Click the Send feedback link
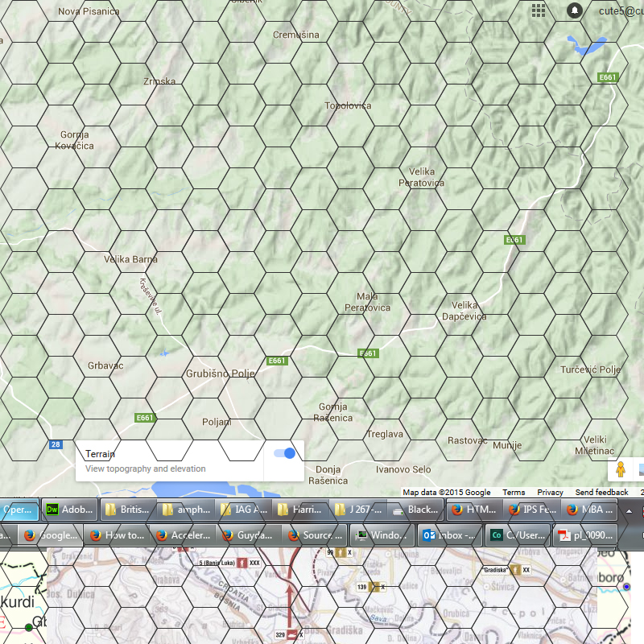The width and height of the screenshot is (644, 644). pyautogui.click(x=601, y=492)
